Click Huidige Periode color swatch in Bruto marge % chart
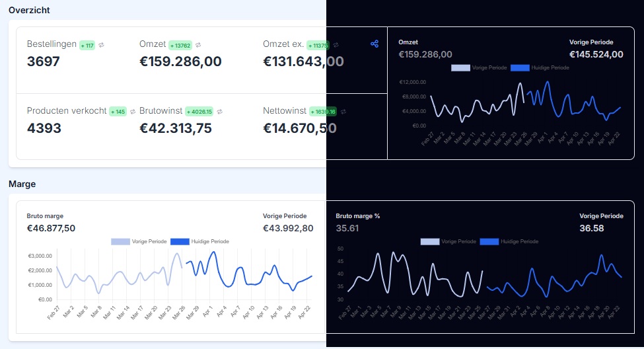 pyautogui.click(x=489, y=241)
